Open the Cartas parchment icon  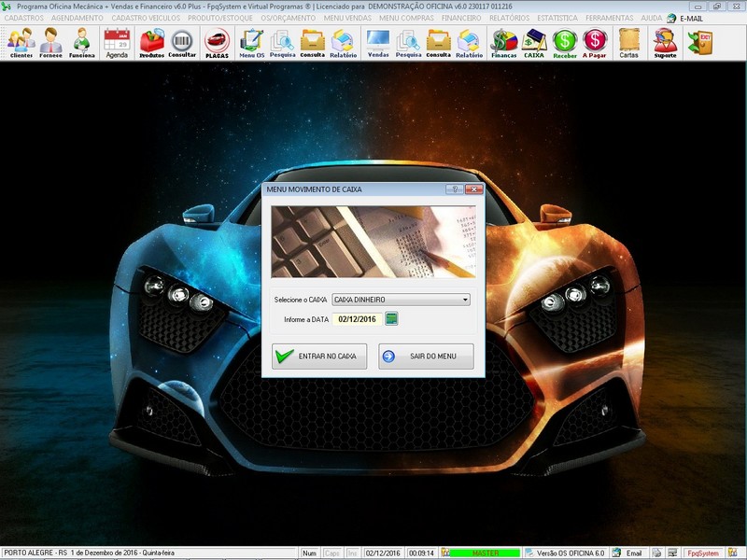(x=628, y=43)
